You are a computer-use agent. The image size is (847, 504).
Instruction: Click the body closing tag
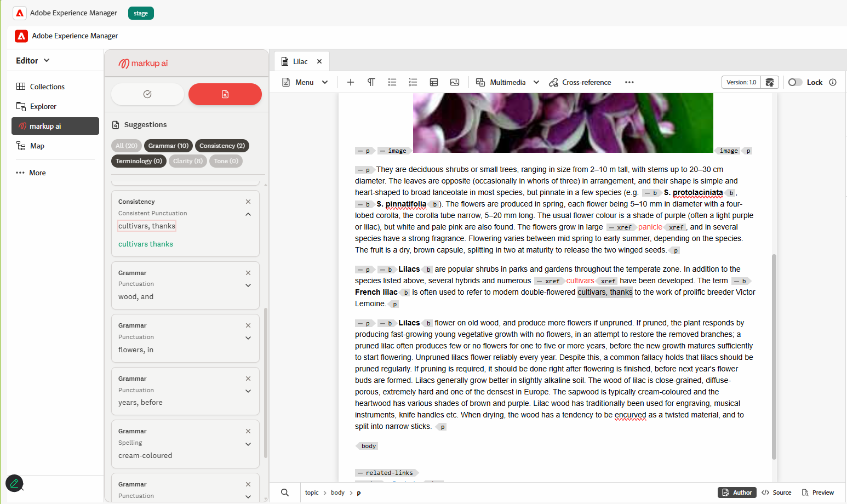368,446
